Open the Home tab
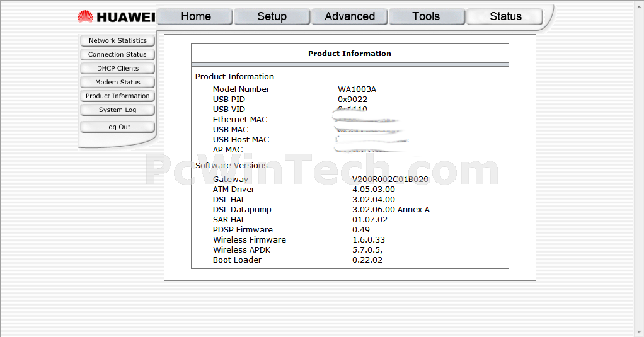This screenshot has width=644, height=337. pyautogui.click(x=195, y=16)
